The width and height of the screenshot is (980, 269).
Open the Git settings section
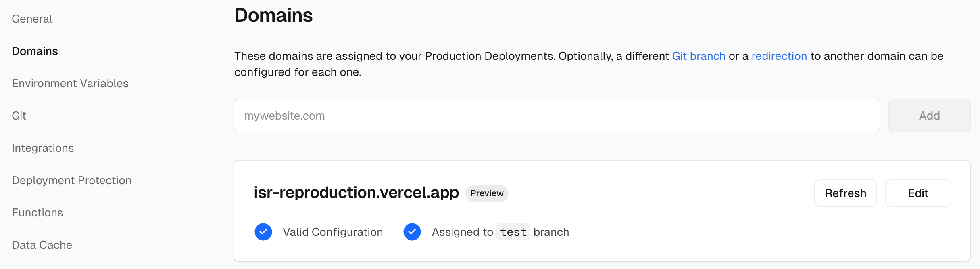[x=19, y=116]
